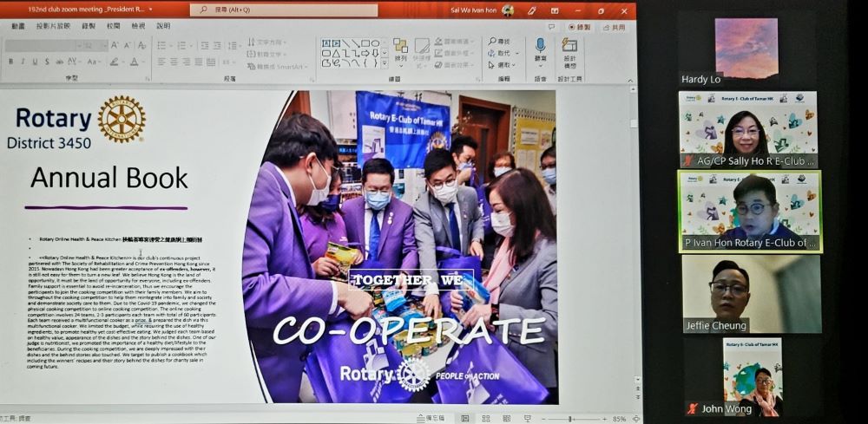Open the Change Case Aa dropdown

93,62
